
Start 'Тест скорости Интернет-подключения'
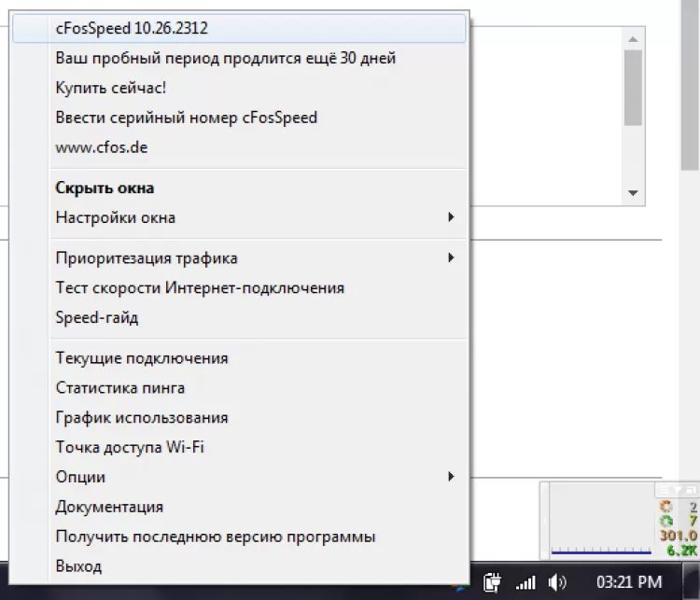pyautogui.click(x=239, y=288)
